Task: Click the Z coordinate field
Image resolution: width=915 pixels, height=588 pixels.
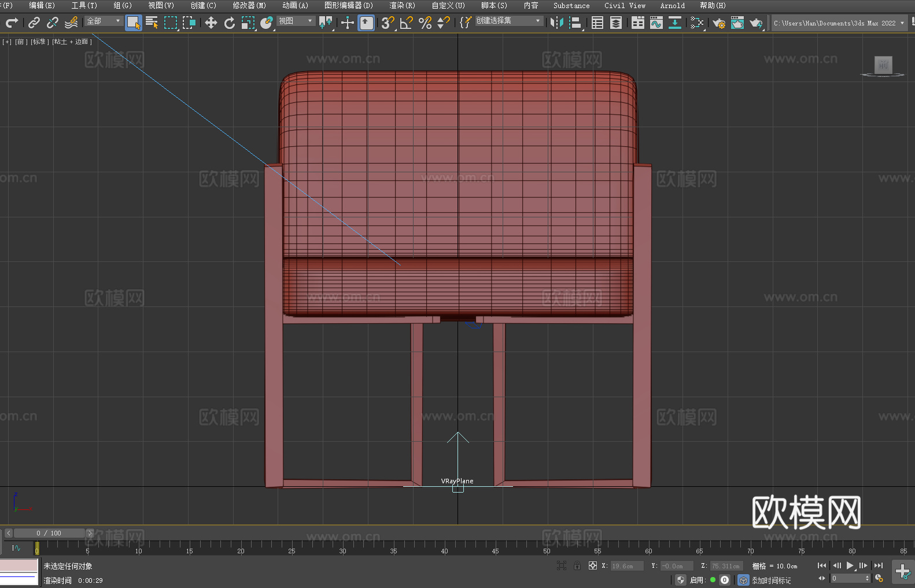Action: pos(726,566)
